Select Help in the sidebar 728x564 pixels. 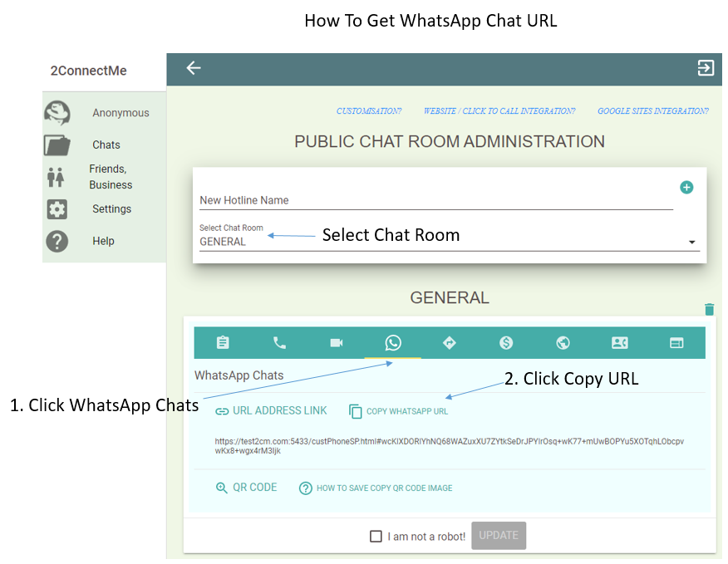click(x=104, y=241)
